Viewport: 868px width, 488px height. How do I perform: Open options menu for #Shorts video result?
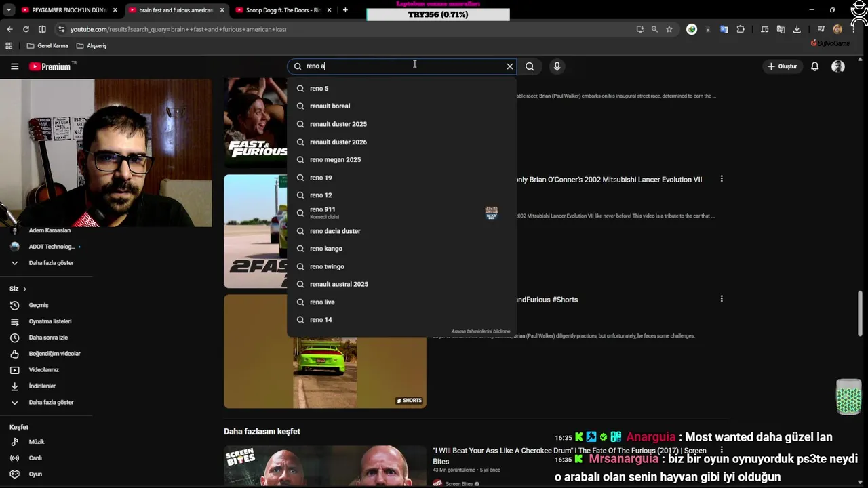[x=722, y=299]
